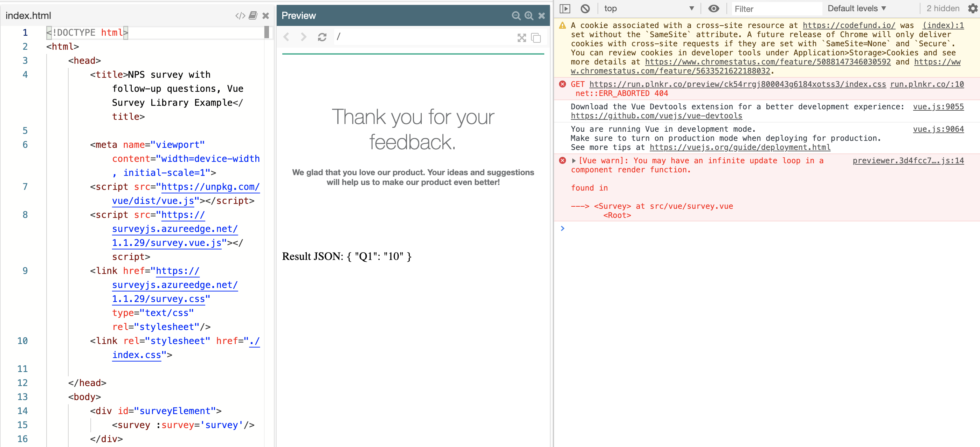Open vue.js:9064 source link
The image size is (980, 447).
[938, 129]
